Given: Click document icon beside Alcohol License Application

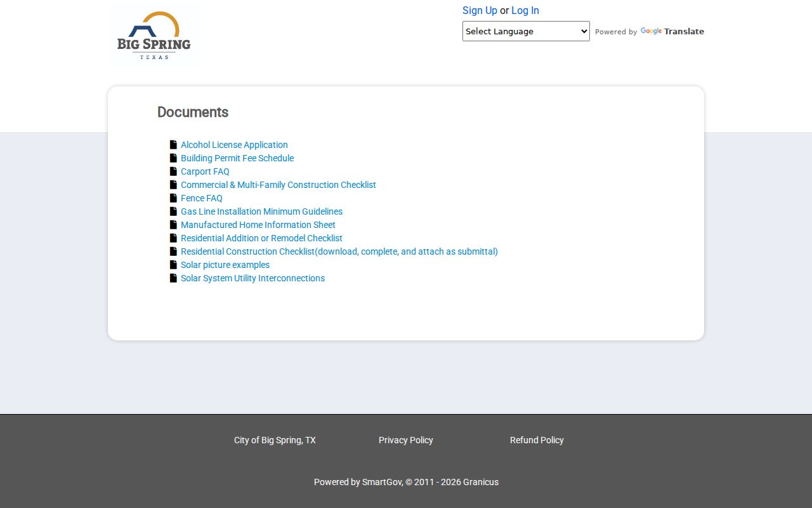Looking at the screenshot, I should pos(173,145).
